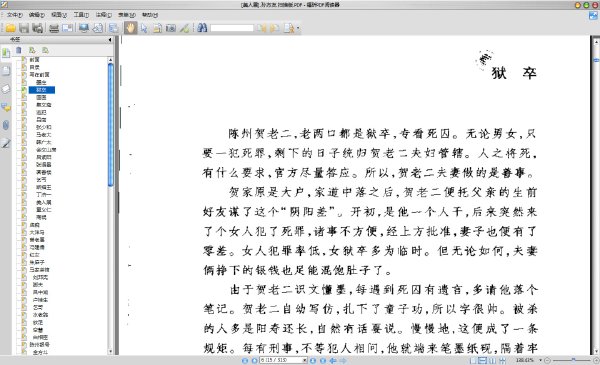Open the 丁亦一 bookmark
This screenshot has height=365, width=600.
coord(44,195)
